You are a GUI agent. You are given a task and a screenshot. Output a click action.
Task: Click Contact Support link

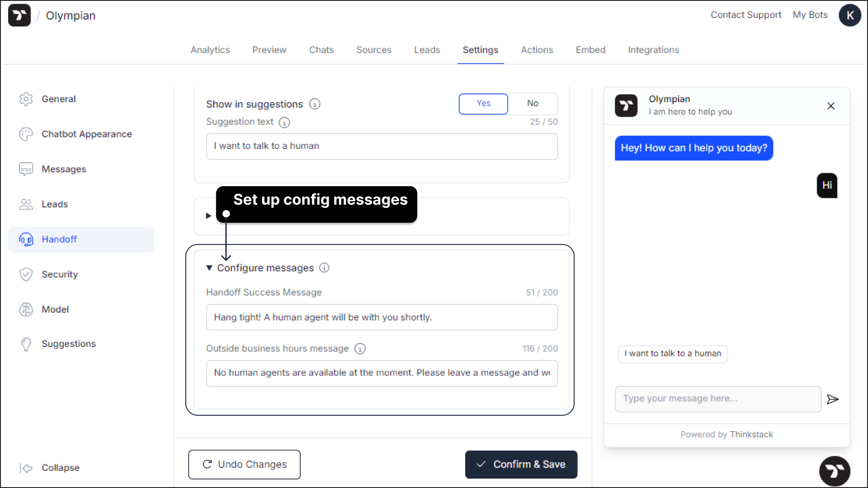746,15
